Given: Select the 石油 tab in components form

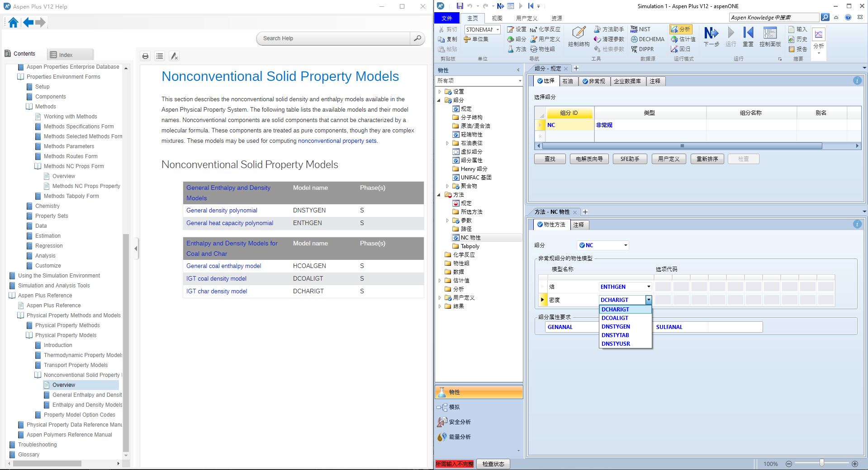Looking at the screenshot, I should 568,81.
